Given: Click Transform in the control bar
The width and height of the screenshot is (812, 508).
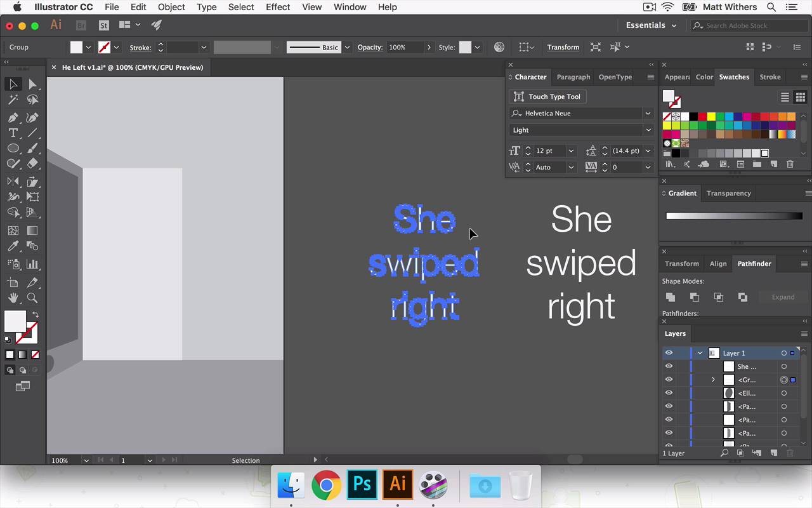Looking at the screenshot, I should (563, 47).
